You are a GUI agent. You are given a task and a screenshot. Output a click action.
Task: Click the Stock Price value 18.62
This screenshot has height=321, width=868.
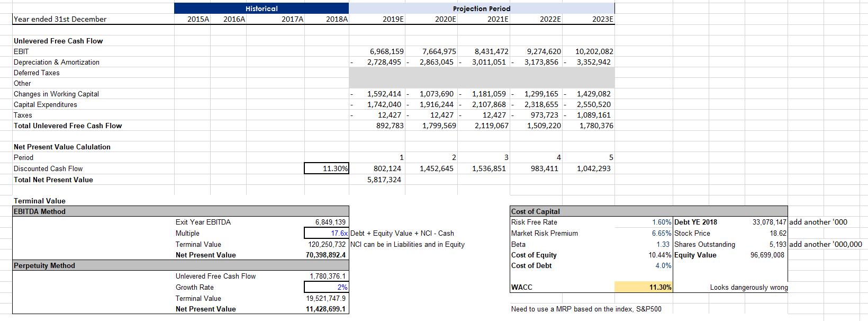pos(777,233)
